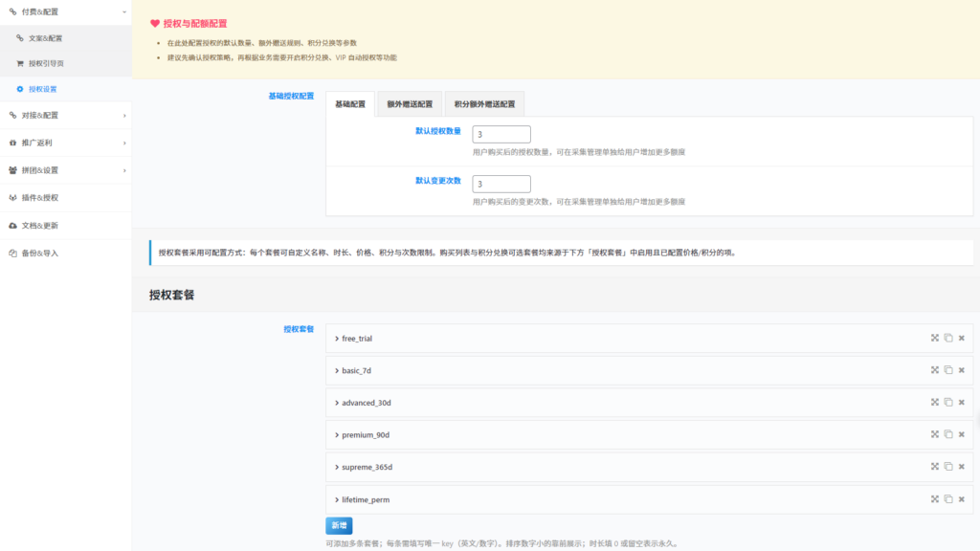Switch to the 积分额外赠送配置 tab
The width and height of the screenshot is (980, 551).
click(486, 103)
